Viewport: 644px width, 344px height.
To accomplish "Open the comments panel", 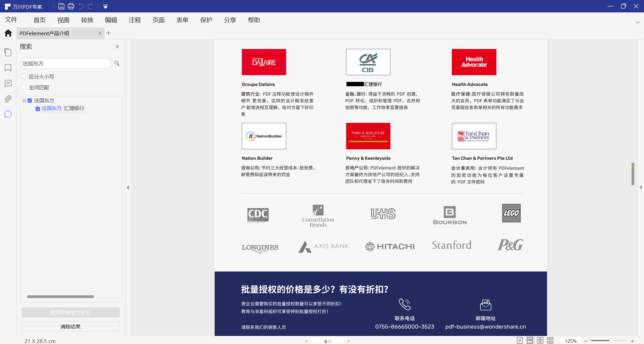I will point(8,83).
